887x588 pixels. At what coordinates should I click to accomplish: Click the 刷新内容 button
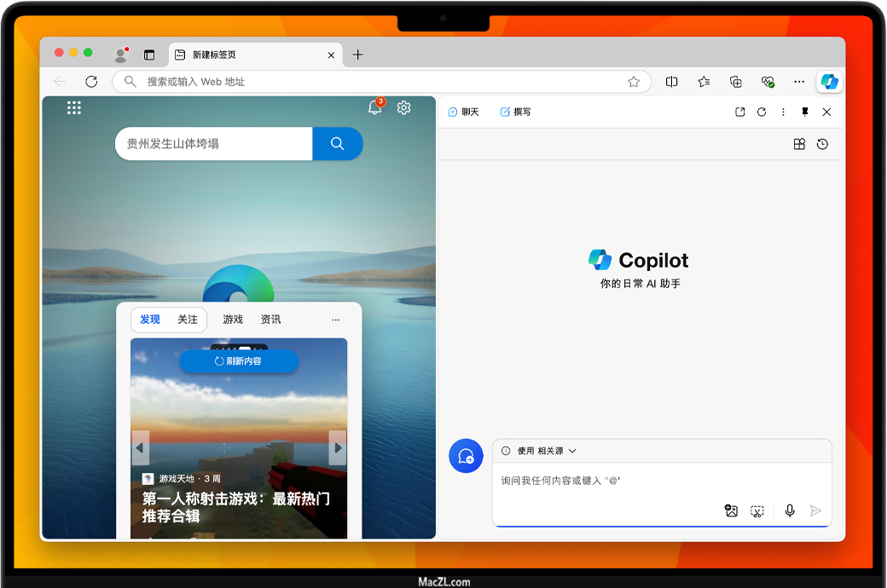tap(239, 361)
